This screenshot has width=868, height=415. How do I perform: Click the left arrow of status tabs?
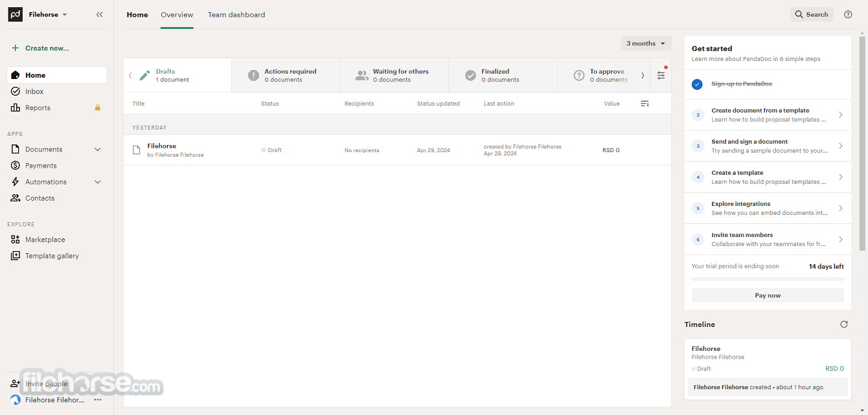pos(130,75)
